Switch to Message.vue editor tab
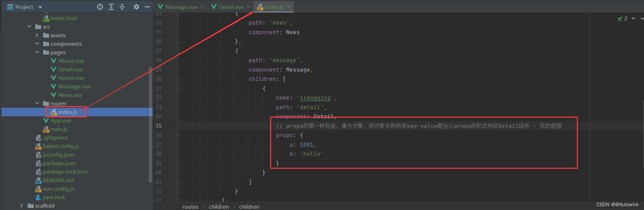 tap(181, 7)
